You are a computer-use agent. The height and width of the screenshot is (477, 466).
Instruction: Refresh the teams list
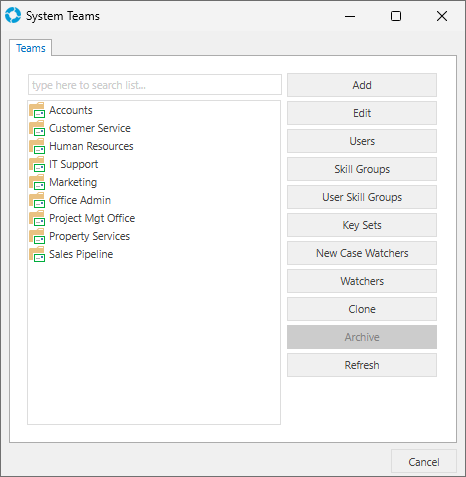click(x=362, y=365)
